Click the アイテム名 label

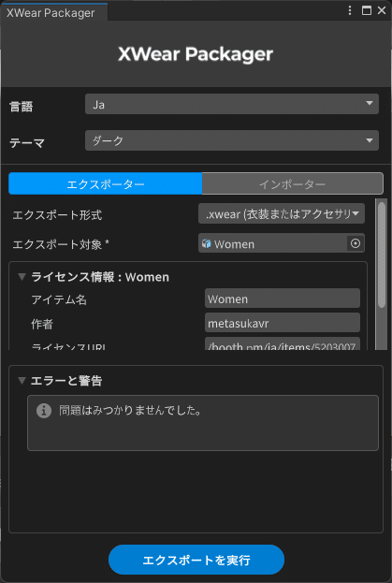[x=59, y=299]
